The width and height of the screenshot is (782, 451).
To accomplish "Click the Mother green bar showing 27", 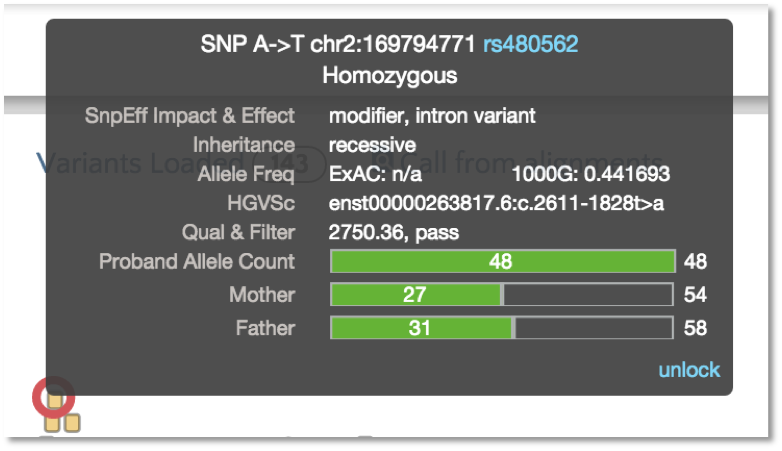I will click(x=416, y=294).
